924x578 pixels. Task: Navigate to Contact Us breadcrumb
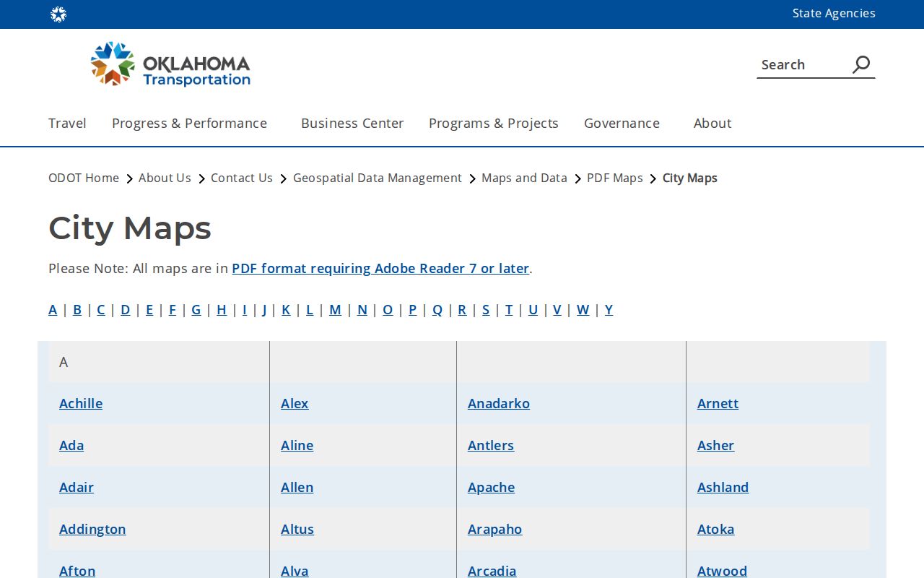[242, 178]
